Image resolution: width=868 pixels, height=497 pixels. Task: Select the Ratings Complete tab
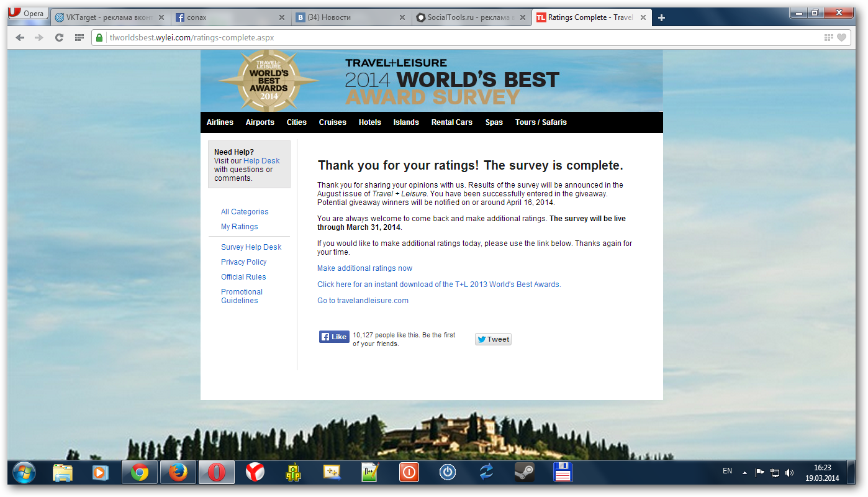[591, 17]
